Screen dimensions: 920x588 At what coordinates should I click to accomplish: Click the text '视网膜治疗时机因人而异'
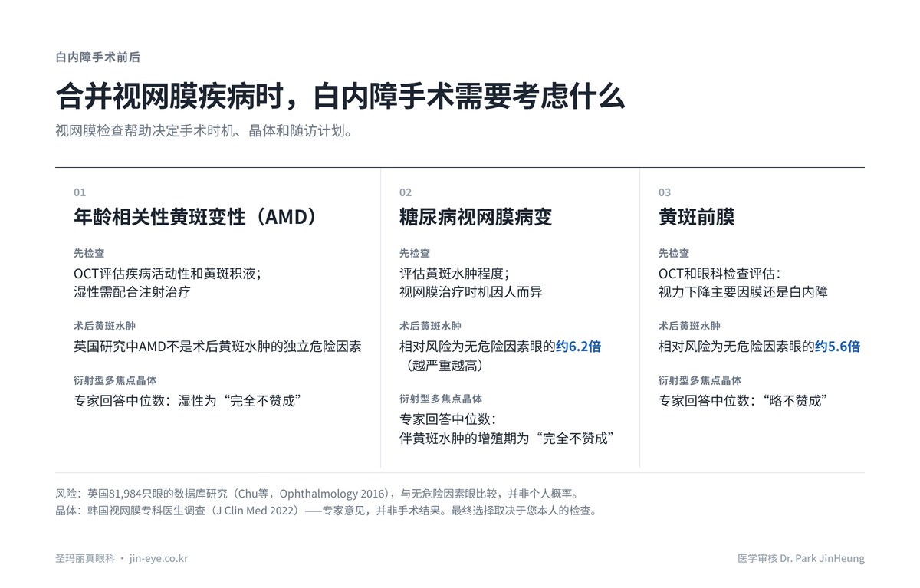(471, 292)
